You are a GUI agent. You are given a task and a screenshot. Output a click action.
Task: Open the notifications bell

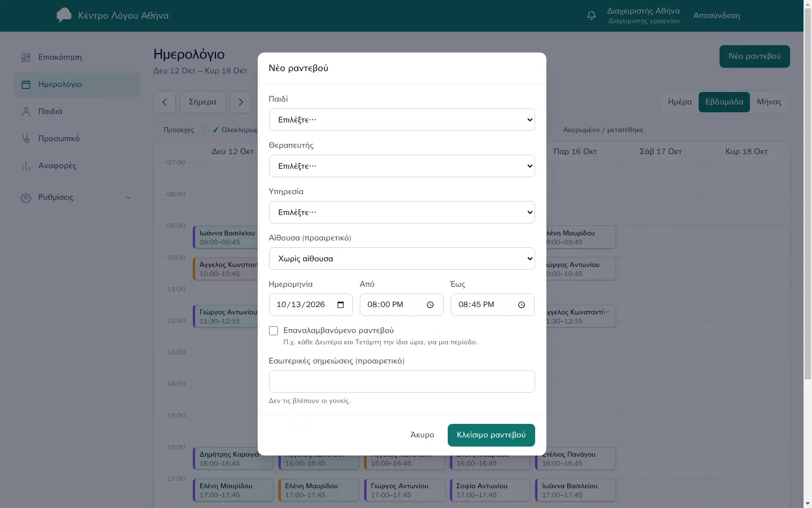click(592, 16)
